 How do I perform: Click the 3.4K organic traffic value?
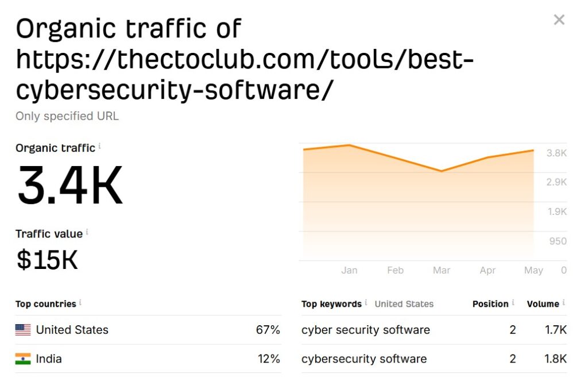(69, 186)
